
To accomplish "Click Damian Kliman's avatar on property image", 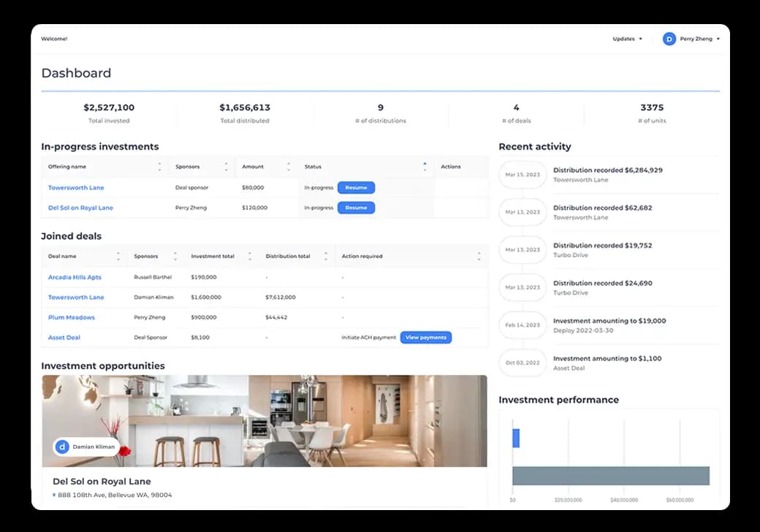I will tap(62, 446).
